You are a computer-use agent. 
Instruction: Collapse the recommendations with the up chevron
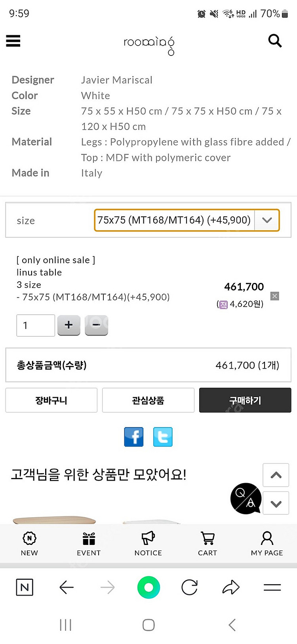point(276,475)
